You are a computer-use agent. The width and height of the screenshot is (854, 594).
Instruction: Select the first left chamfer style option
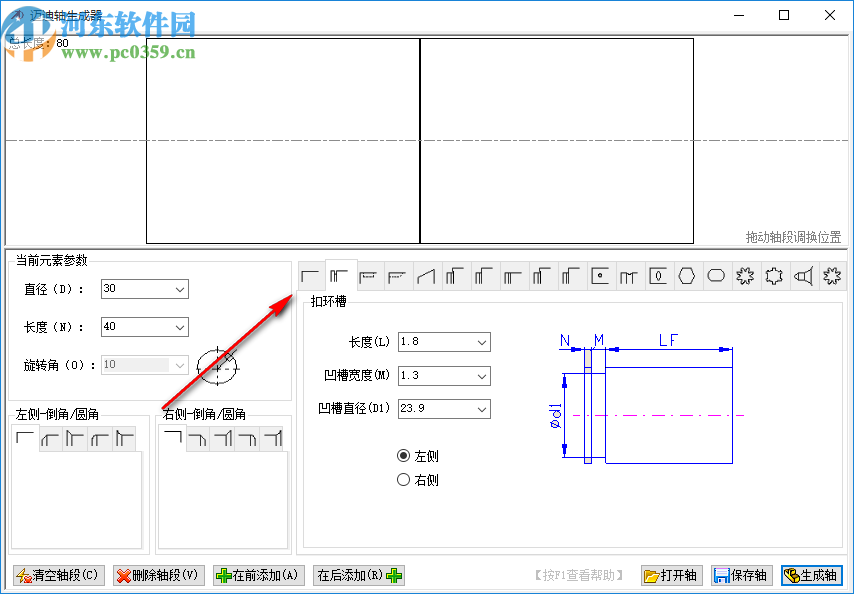(x=25, y=438)
